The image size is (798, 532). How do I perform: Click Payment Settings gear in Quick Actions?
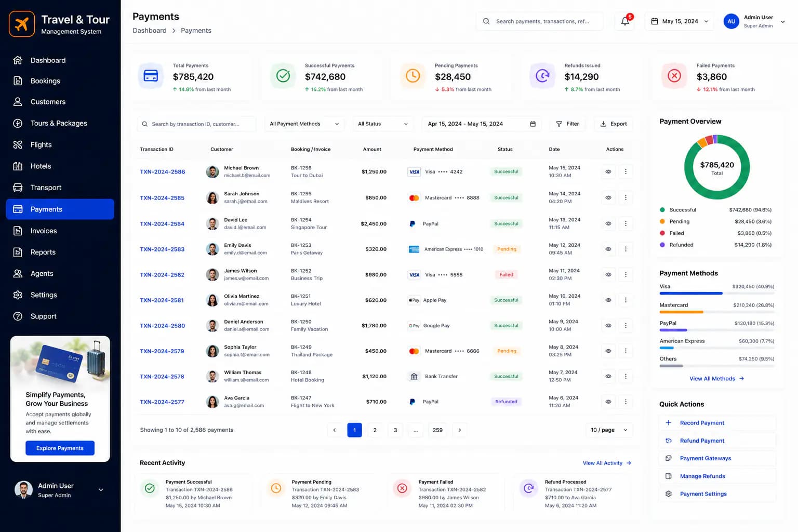click(669, 494)
